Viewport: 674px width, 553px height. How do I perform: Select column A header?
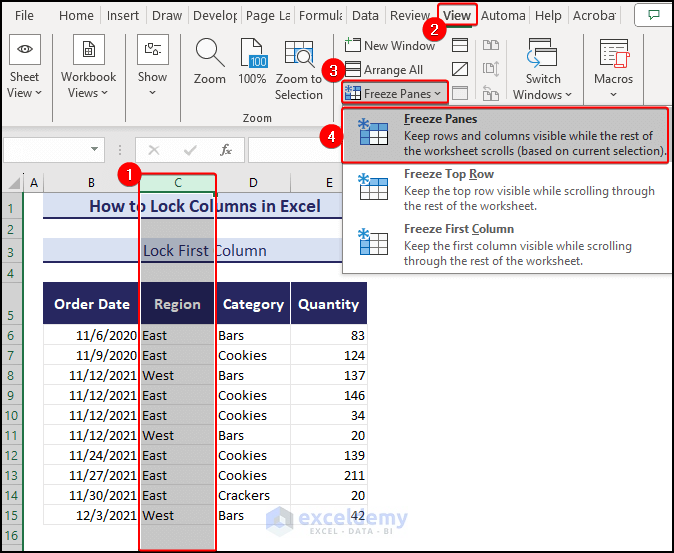point(34,183)
